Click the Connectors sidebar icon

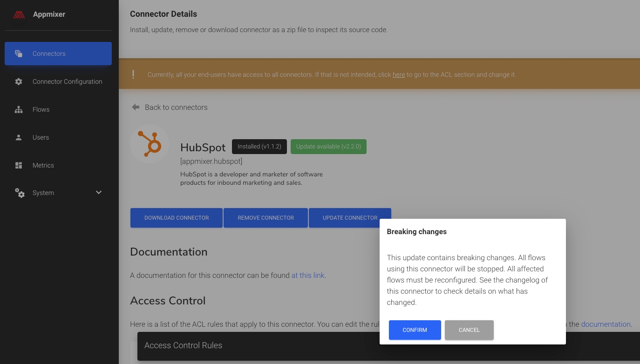pyautogui.click(x=19, y=54)
